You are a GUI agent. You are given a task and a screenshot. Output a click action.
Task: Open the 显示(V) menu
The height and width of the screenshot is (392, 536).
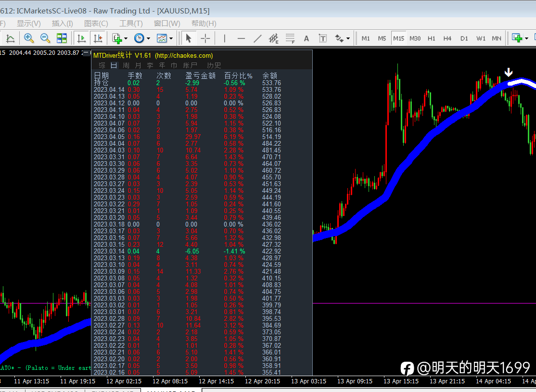tap(29, 24)
